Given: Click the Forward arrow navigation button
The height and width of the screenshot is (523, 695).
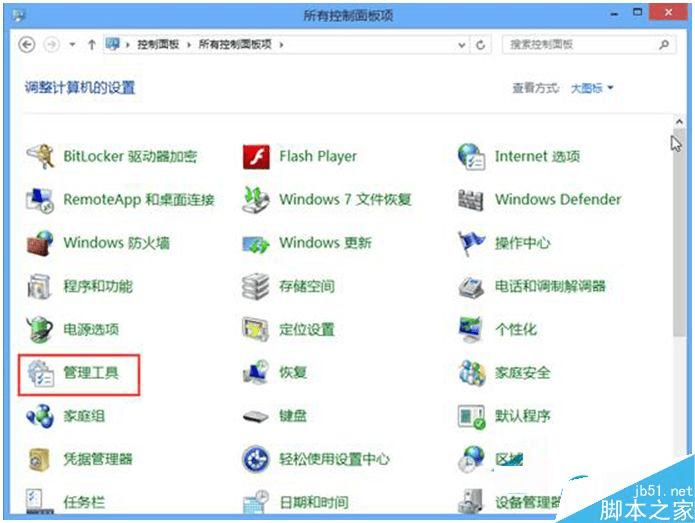Looking at the screenshot, I should point(51,44).
